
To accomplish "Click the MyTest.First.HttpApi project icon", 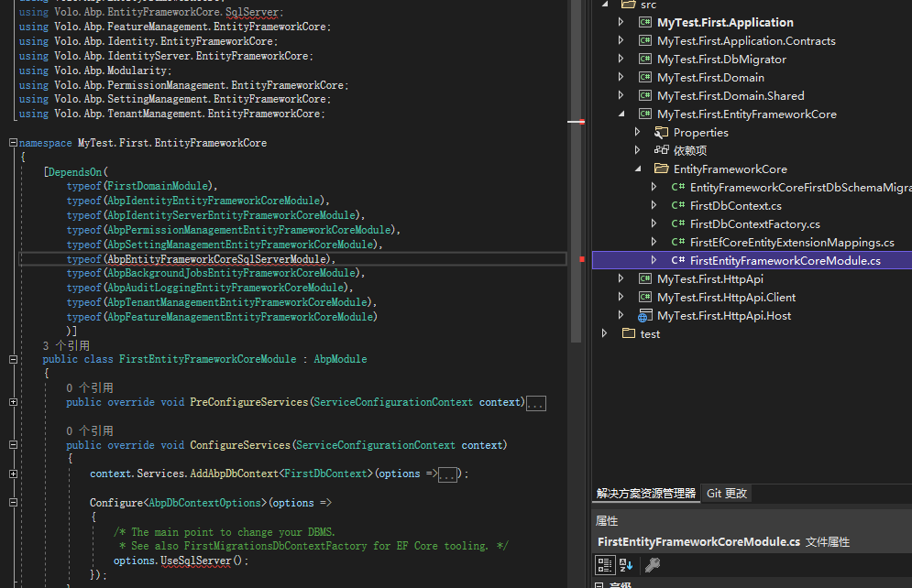I will pyautogui.click(x=644, y=279).
